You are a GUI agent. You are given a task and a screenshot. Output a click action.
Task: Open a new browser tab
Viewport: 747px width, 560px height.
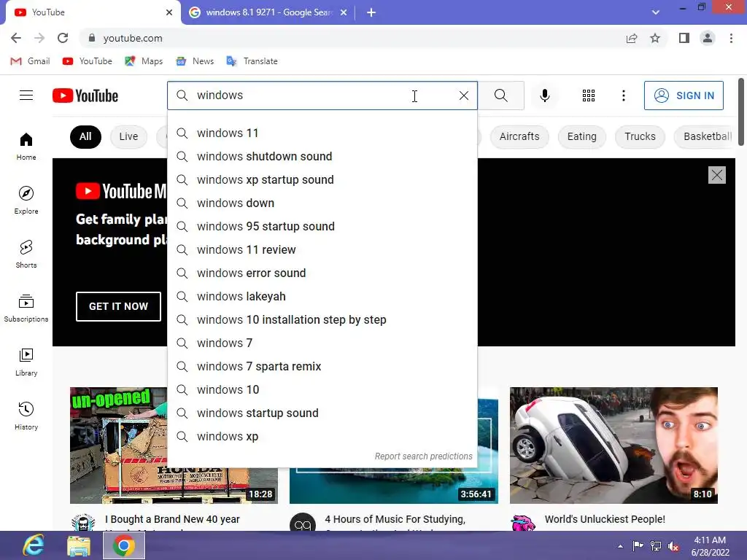click(x=371, y=12)
